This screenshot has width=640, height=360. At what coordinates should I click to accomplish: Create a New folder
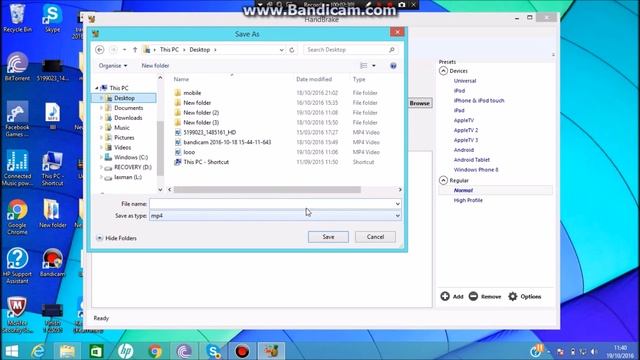pyautogui.click(x=155, y=66)
